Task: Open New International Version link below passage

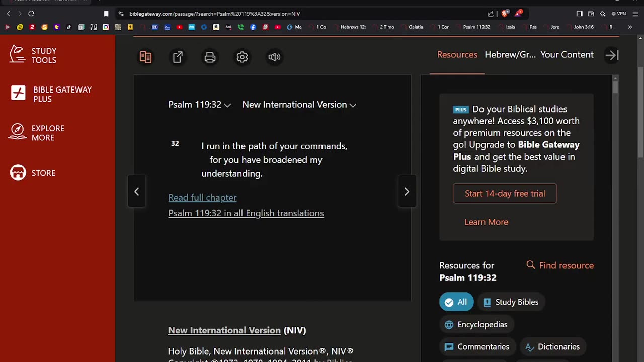Action: click(224, 330)
